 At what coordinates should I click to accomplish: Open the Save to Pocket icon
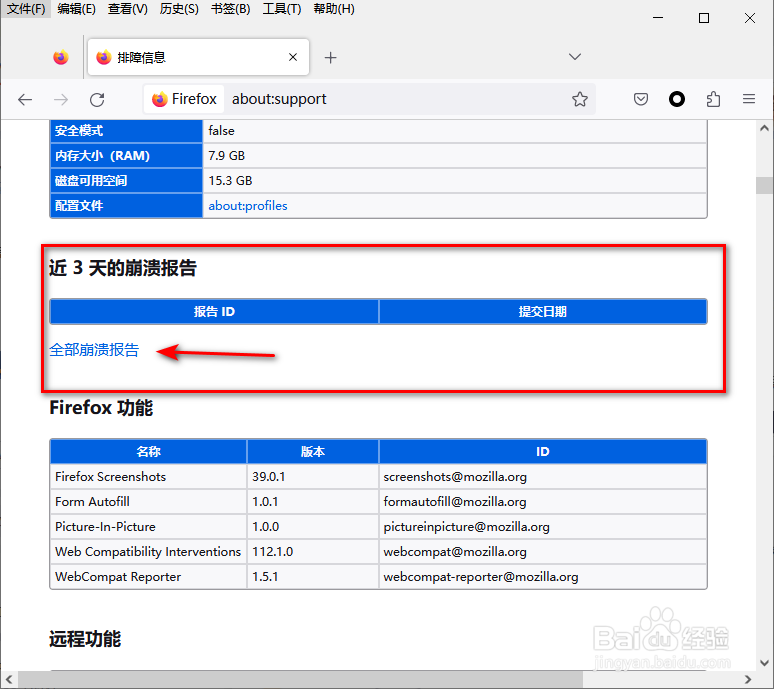pos(641,99)
